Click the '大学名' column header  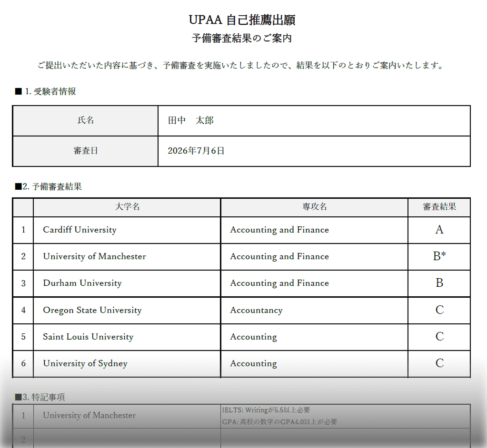[x=127, y=207]
